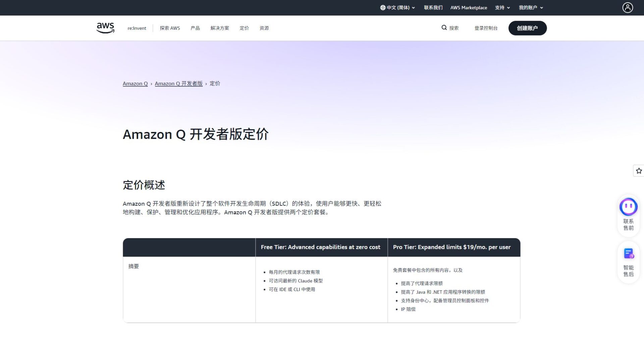The image size is (644, 340).
Task: Click the AWS Marketplace link
Action: pyautogui.click(x=469, y=7)
